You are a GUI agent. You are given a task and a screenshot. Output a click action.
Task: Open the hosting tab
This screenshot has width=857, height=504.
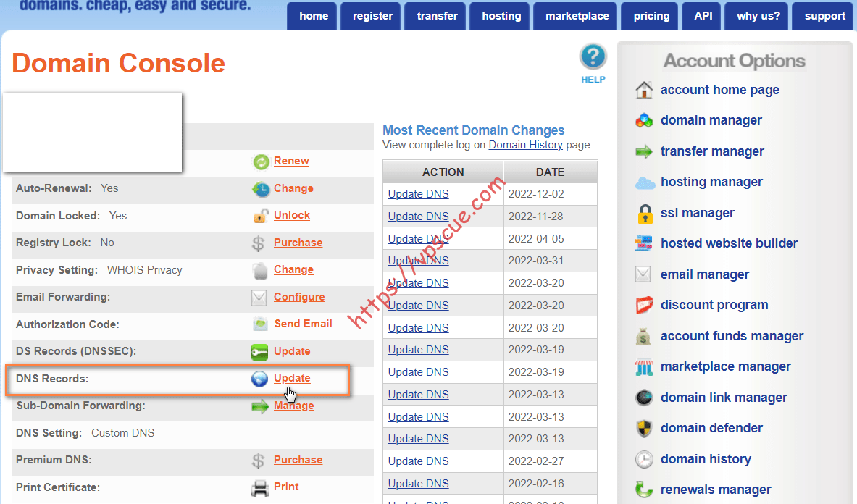[501, 16]
